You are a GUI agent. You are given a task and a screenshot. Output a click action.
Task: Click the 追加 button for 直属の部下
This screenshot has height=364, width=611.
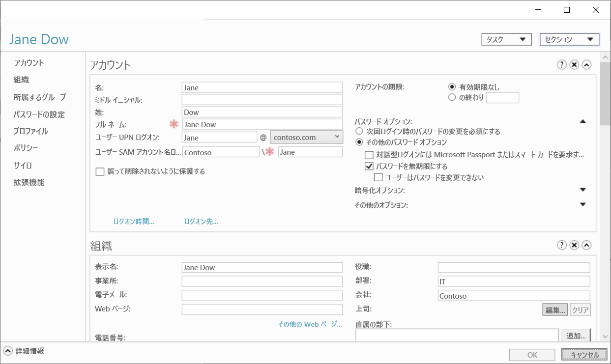tap(575, 335)
